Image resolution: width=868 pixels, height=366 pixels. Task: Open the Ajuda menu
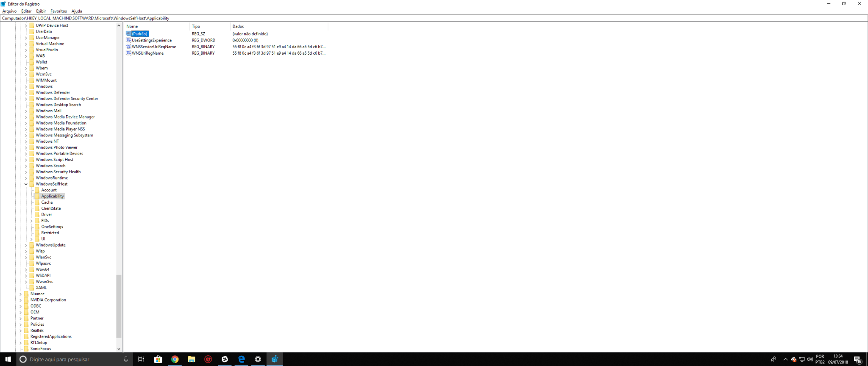point(77,11)
